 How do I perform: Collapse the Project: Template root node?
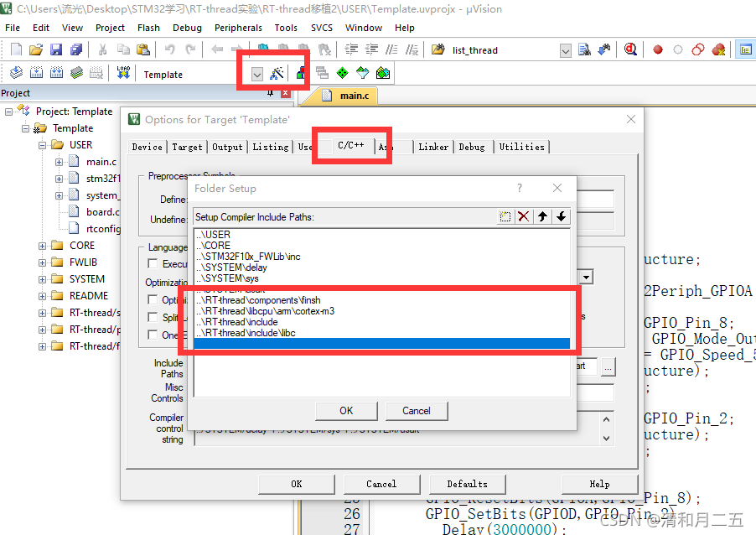(8, 112)
